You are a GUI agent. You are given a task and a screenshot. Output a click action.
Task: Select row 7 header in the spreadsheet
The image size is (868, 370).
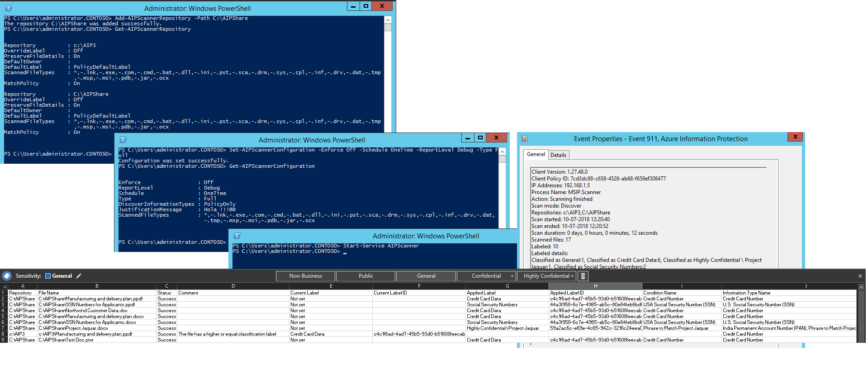click(4, 328)
